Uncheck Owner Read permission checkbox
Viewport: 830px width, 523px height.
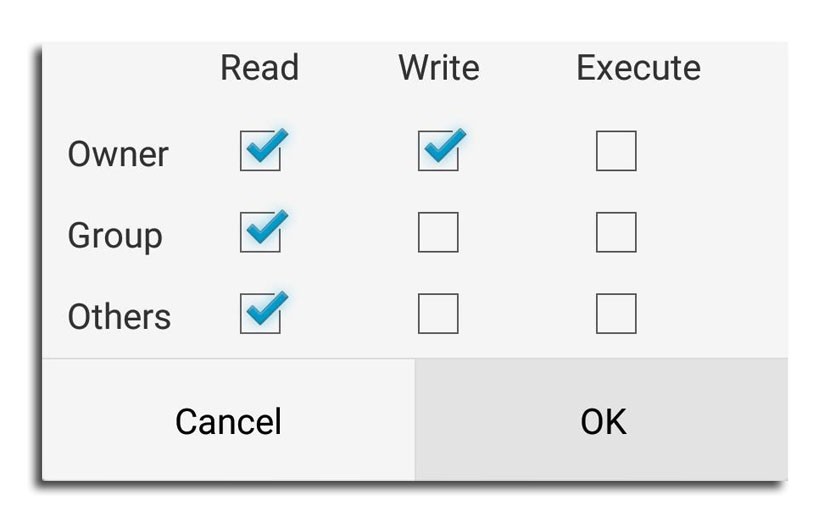tap(260, 152)
